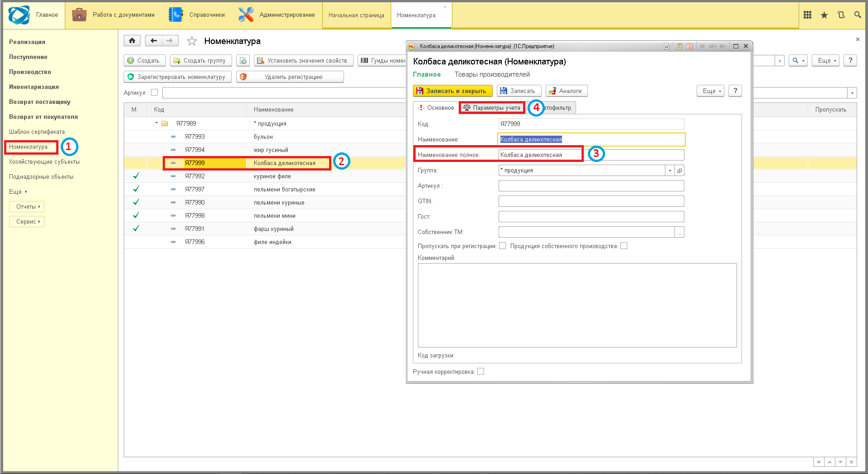The width and height of the screenshot is (868, 474).
Task: Click Установить значения свойств button
Action: point(303,60)
